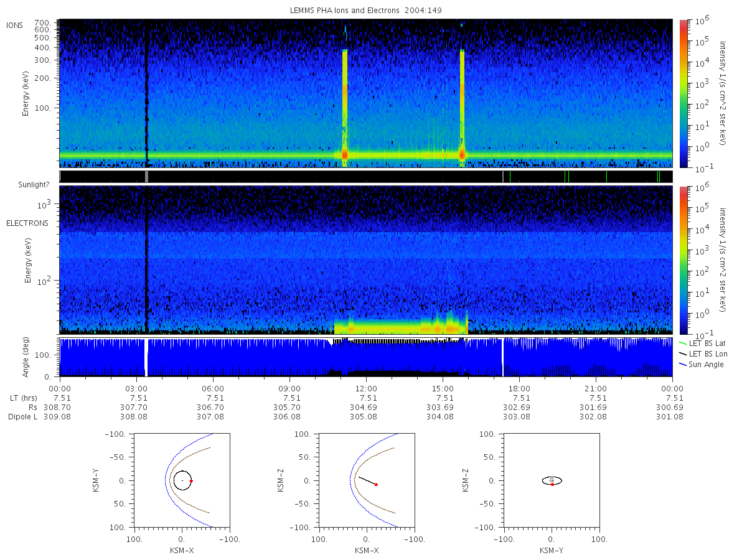Screen dimensions: 747x560
Task: Click the 200. tick on the ion energy axis
Action: [42, 78]
